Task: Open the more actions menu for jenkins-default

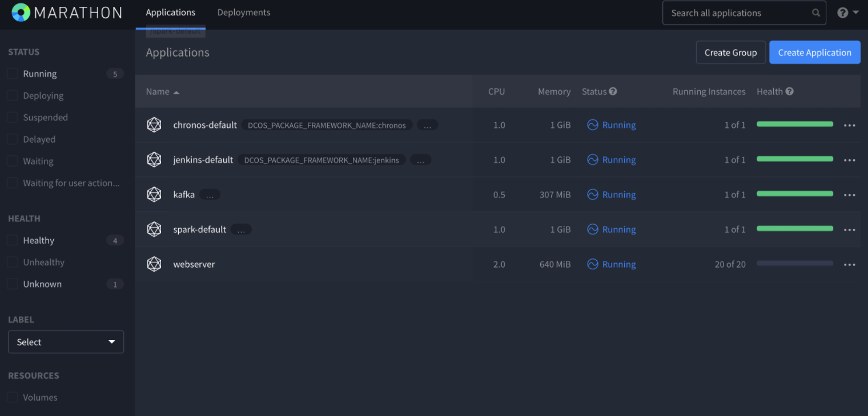Action: point(850,160)
